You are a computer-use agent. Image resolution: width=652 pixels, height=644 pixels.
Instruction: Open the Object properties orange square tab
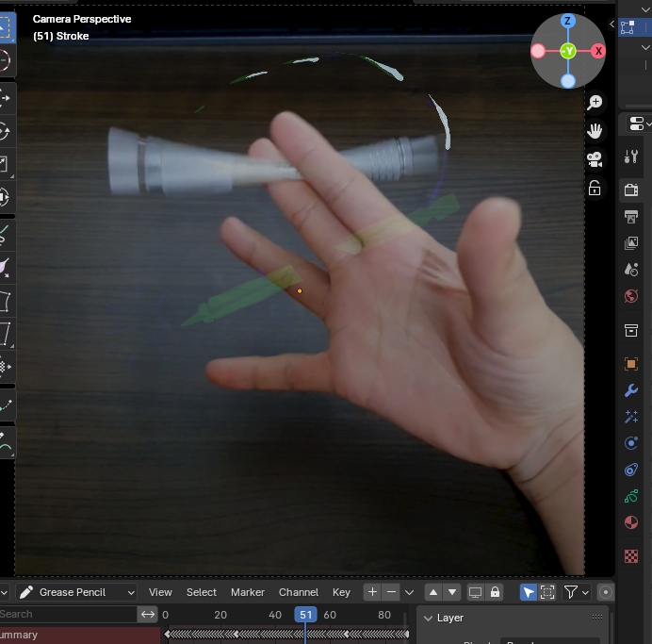[x=631, y=364]
